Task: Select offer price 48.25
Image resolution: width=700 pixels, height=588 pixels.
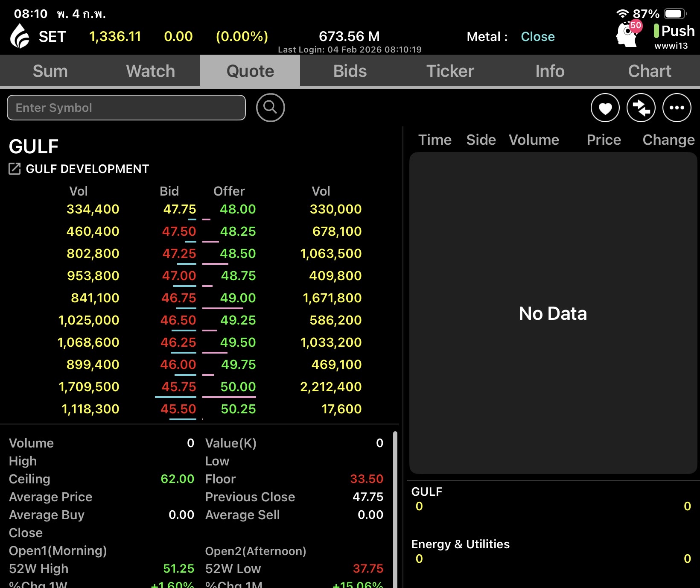Action: 238,231
